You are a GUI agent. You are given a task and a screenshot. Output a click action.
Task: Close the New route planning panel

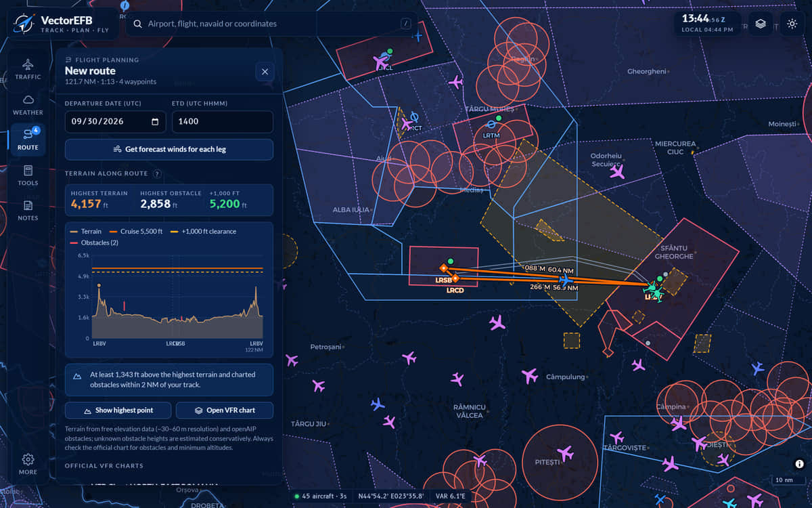point(265,71)
